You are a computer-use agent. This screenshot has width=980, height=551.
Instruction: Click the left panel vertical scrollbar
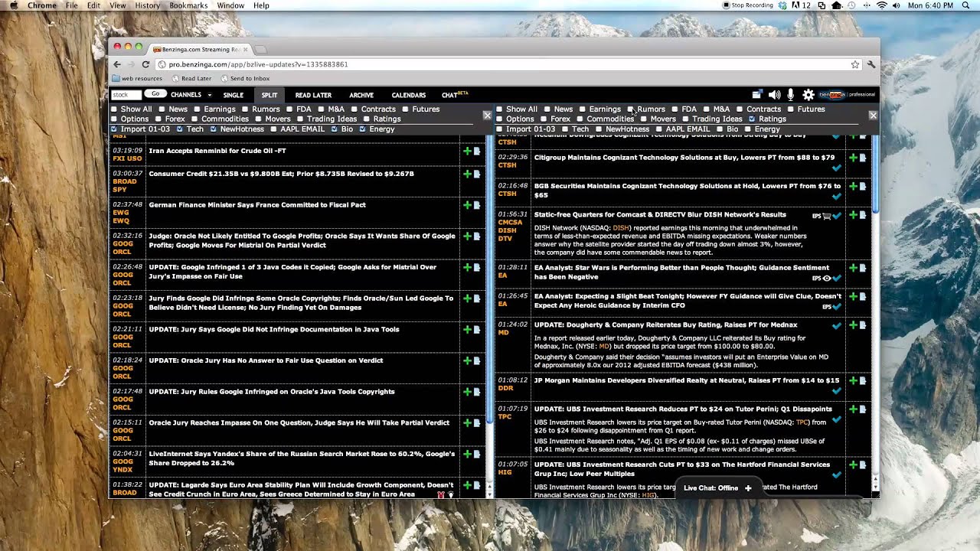tap(490, 279)
